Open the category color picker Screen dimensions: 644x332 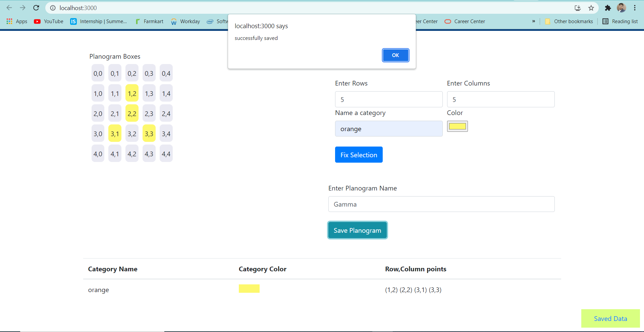tap(457, 126)
